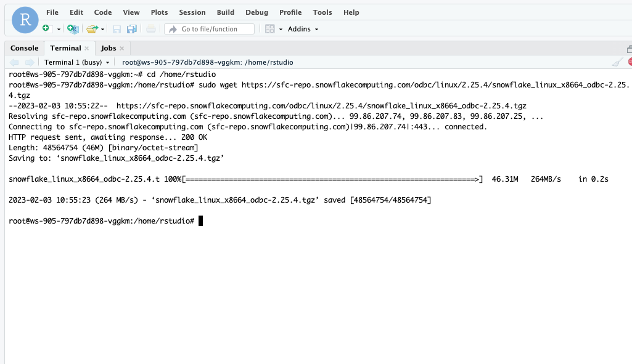Click the 'Resolving sfc-repo.snowflakecomputing.com' line
632x364 pixels.
pyautogui.click(x=276, y=116)
